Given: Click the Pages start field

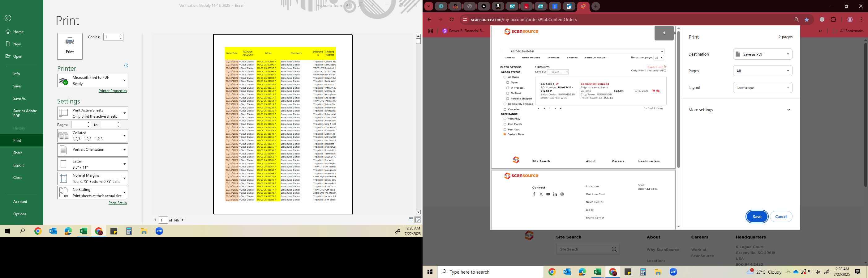Looking at the screenshot, I should (x=79, y=124).
